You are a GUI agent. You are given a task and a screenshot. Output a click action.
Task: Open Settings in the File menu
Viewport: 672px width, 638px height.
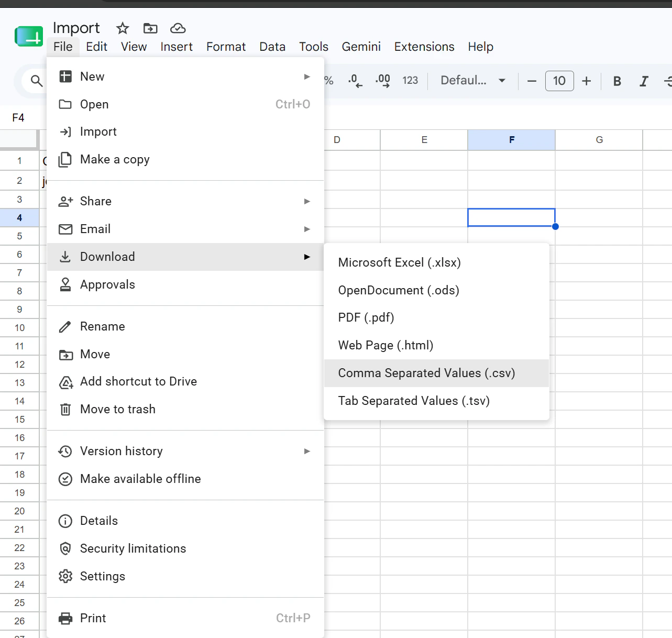tap(185, 576)
